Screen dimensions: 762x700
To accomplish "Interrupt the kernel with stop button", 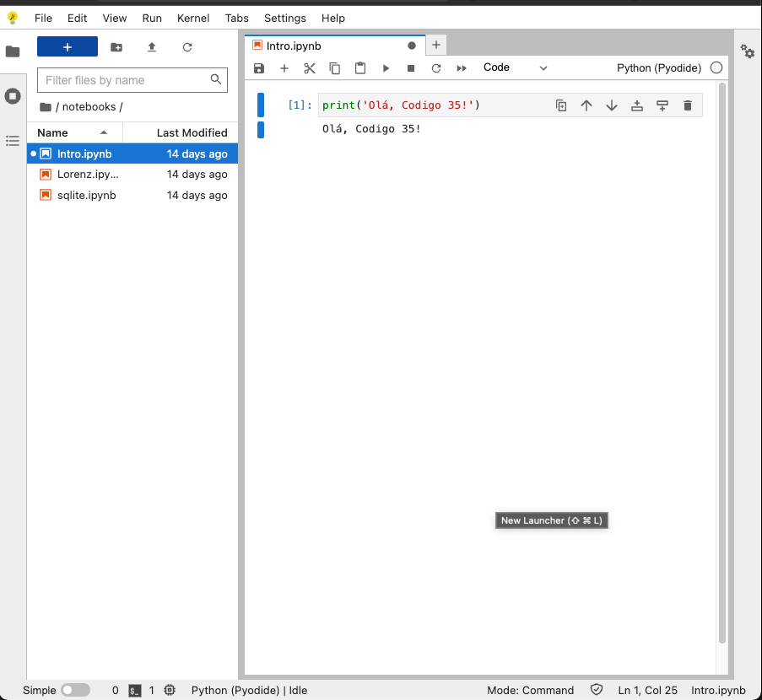I will pos(411,68).
